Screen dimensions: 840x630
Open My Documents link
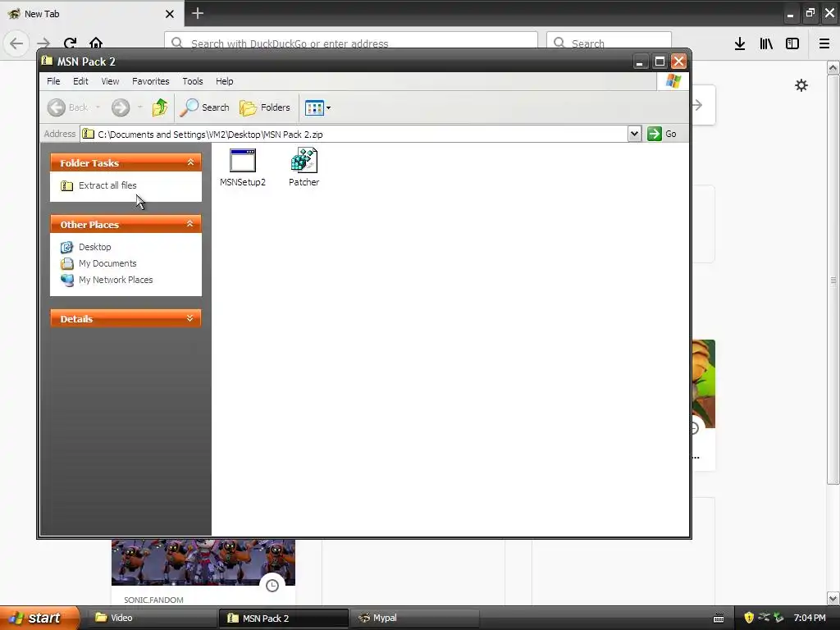point(107,263)
